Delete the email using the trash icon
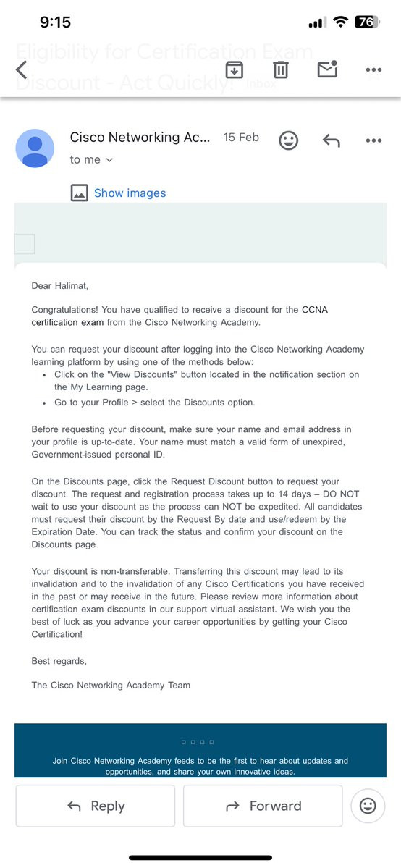Image resolution: width=401 pixels, height=868 pixels. [x=281, y=69]
